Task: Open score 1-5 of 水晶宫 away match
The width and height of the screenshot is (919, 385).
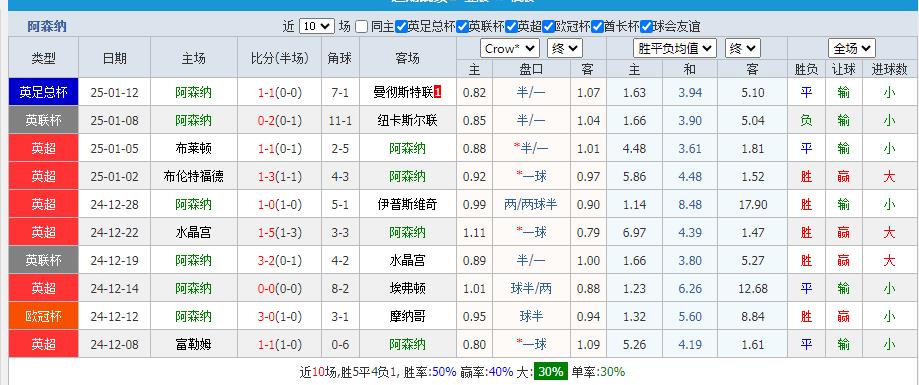Action: pos(268,233)
